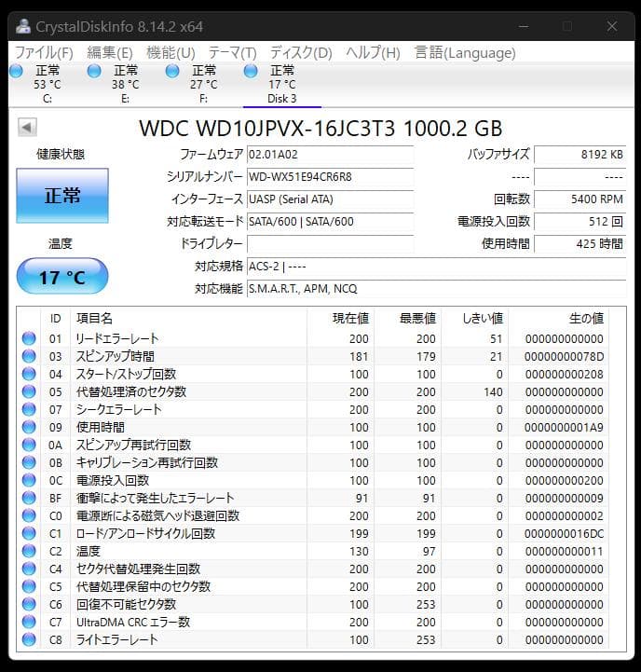Click the status orb for row C8 ライトエラーレート

(x=29, y=640)
